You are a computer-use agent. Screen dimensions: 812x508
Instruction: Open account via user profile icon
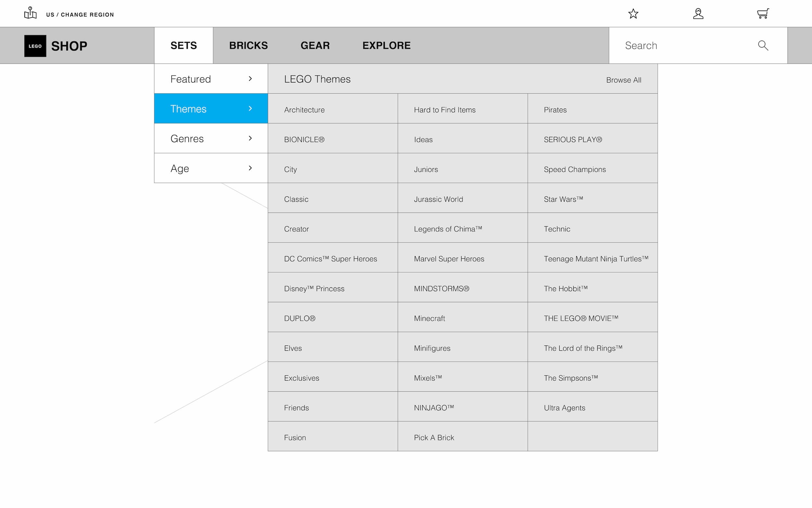point(698,14)
